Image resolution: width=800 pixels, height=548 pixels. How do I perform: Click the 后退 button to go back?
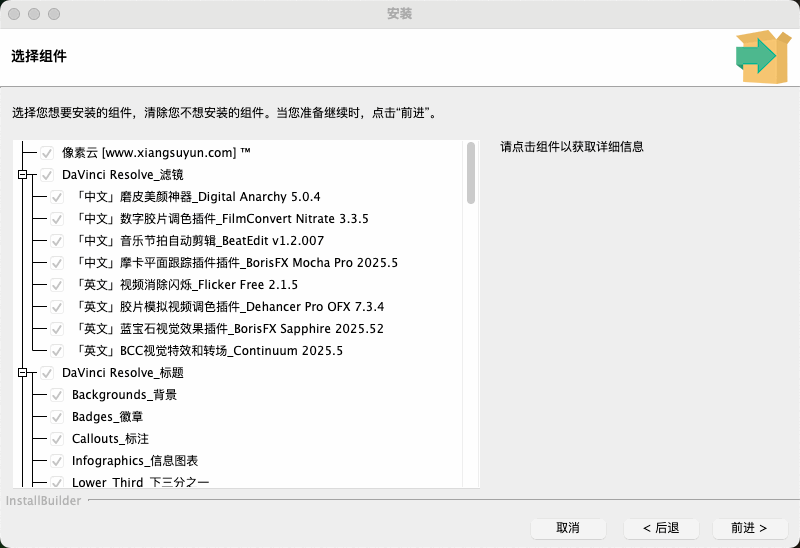(661, 528)
